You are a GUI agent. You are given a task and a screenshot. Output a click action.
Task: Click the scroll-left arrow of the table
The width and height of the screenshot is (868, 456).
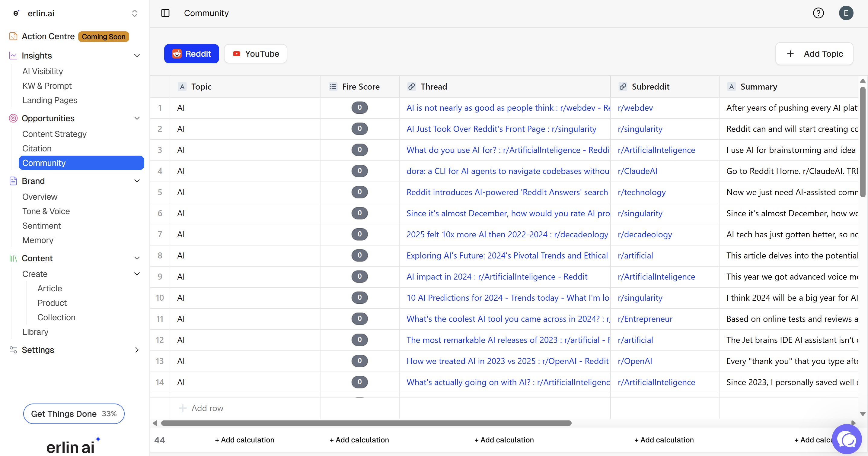(155, 423)
